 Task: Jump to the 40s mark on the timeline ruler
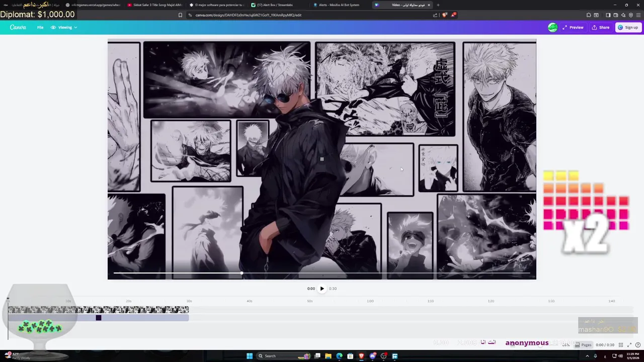pos(250,301)
